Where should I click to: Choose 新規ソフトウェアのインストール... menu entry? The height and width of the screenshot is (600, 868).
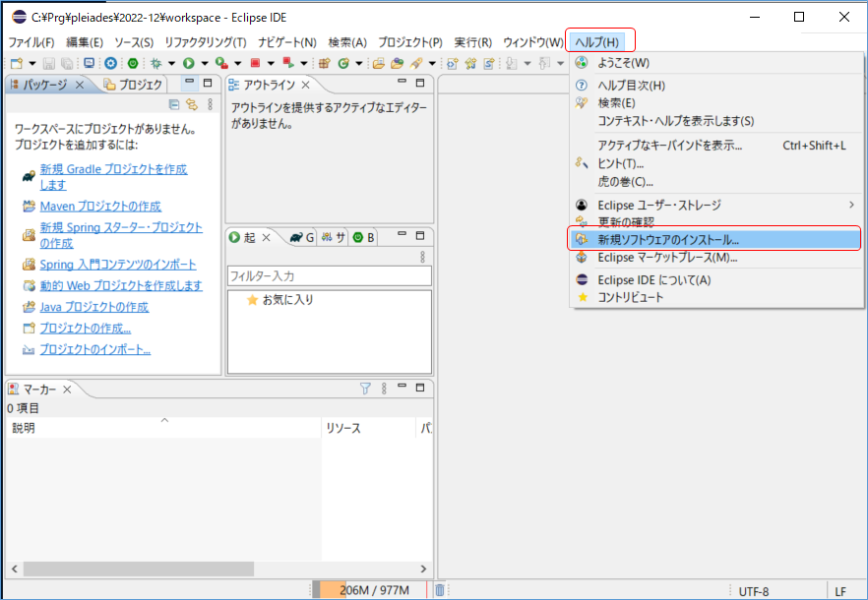coord(715,240)
